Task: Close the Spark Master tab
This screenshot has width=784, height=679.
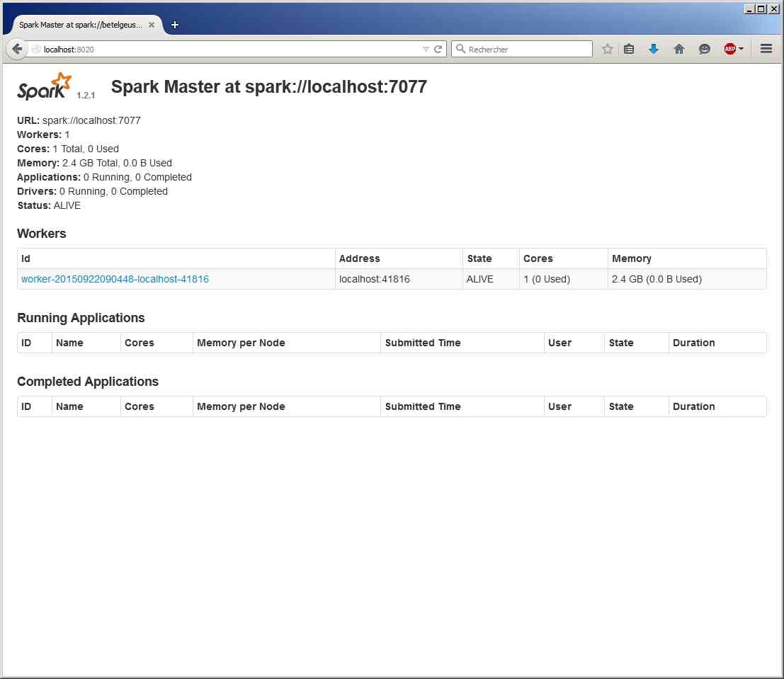Action: [152, 25]
